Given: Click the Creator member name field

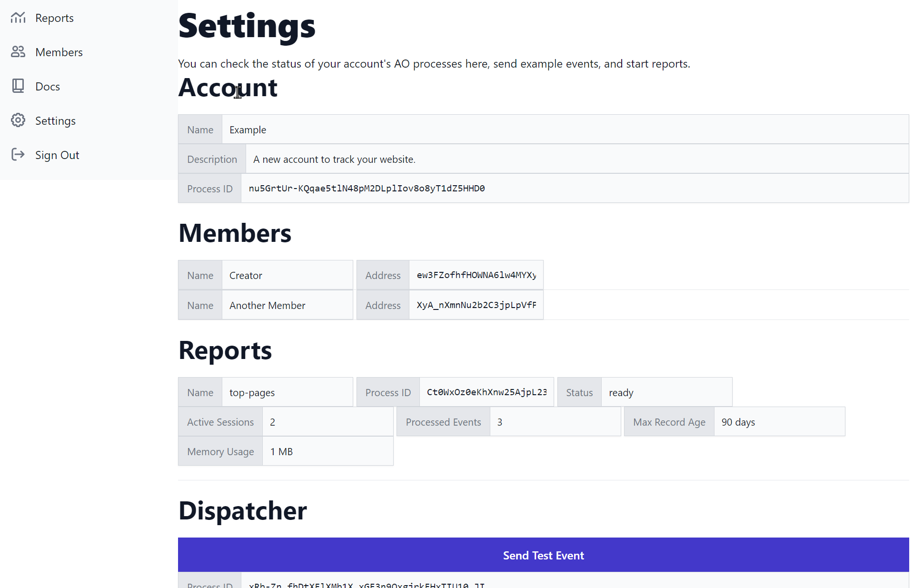Looking at the screenshot, I should (x=287, y=275).
